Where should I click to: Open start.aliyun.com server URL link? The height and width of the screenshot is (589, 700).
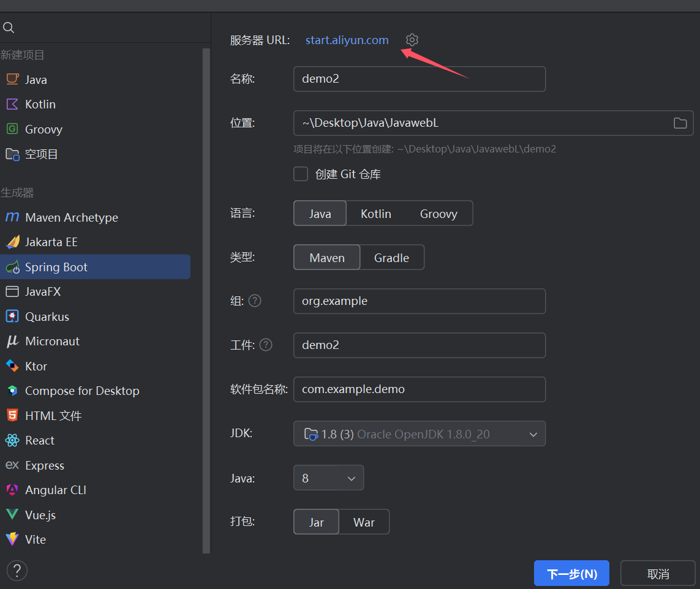pyautogui.click(x=347, y=40)
